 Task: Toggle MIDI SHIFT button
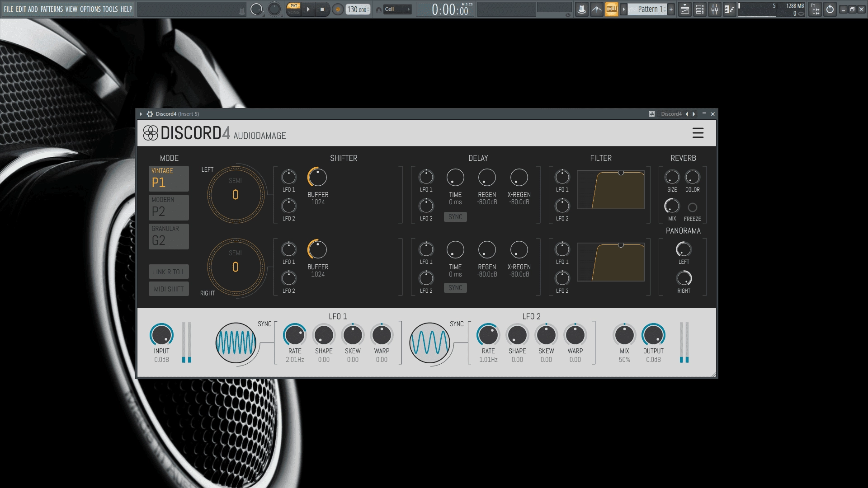pos(169,289)
